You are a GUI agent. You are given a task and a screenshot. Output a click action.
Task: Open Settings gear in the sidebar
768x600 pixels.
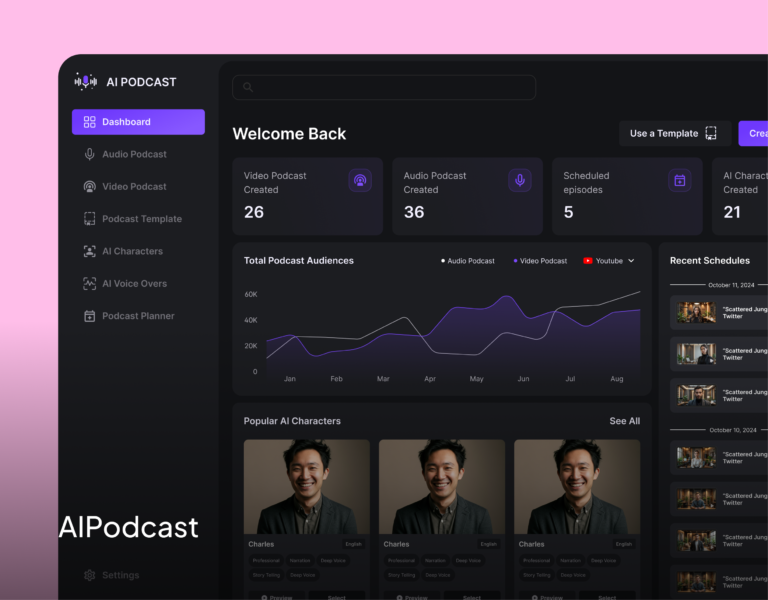pos(90,575)
